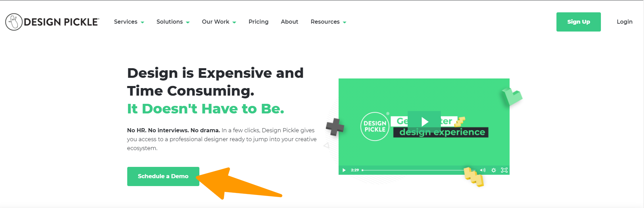
Task: Click the video progress bar
Action: point(419,170)
